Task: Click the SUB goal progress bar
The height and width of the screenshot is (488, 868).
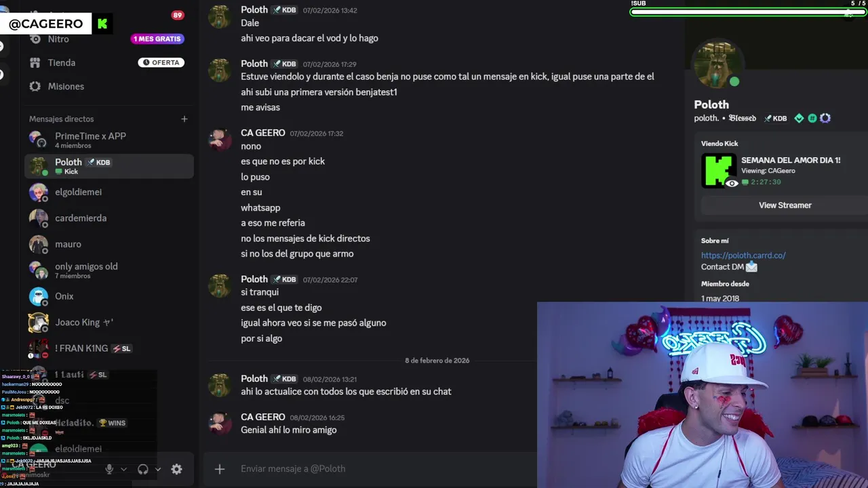Action: pos(749,12)
